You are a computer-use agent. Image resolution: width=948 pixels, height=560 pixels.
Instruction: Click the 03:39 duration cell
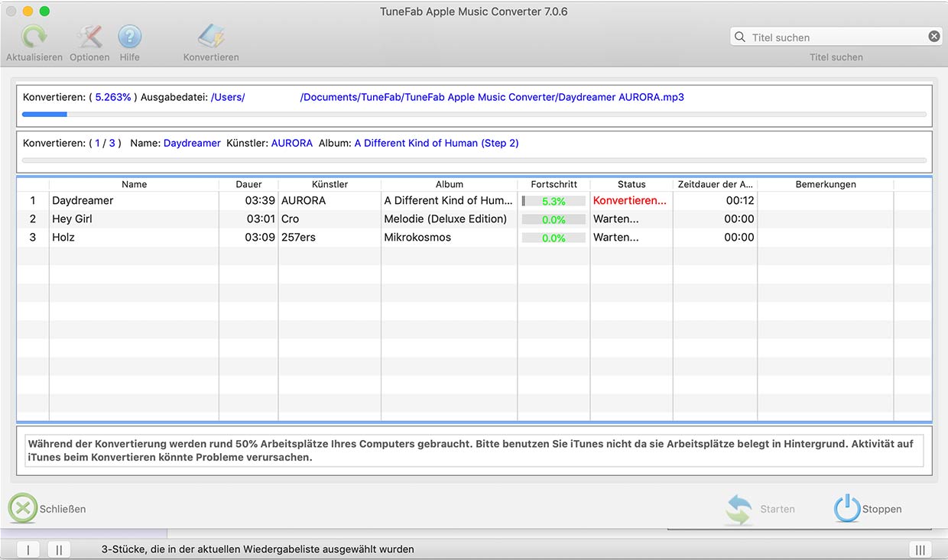[261, 200]
